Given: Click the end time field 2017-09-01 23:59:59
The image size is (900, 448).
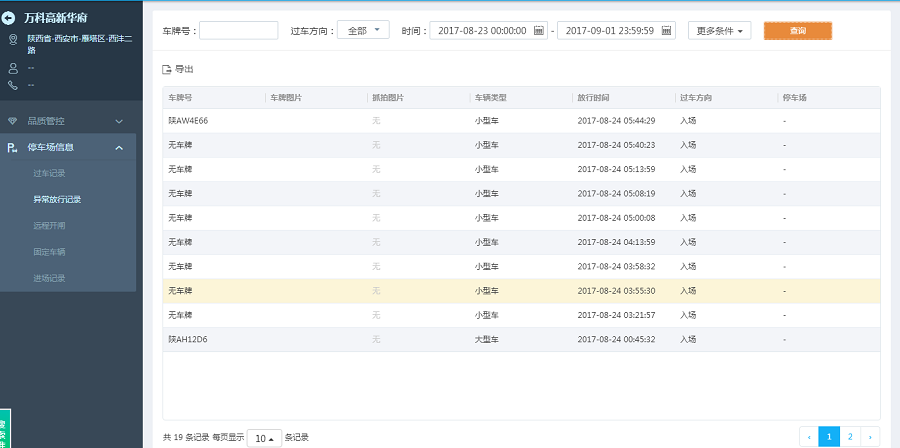Looking at the screenshot, I should coord(616,30).
